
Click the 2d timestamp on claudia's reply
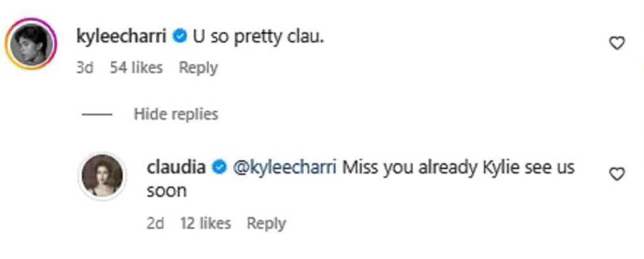click(x=155, y=223)
